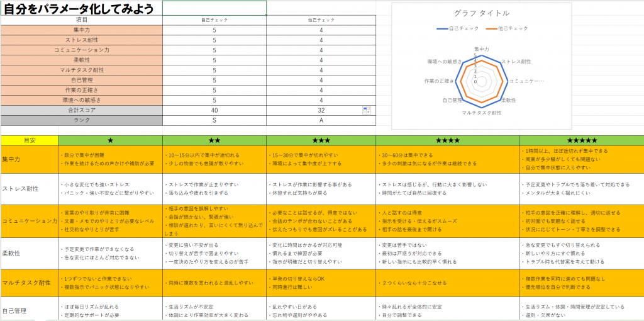
Task: Select the blue 自己チェック legend entry in chart
Action: coord(458,28)
